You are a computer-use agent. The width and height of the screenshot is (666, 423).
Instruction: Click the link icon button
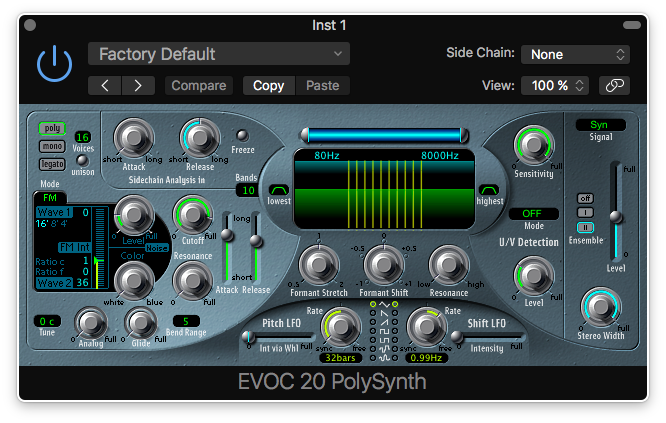click(x=614, y=85)
